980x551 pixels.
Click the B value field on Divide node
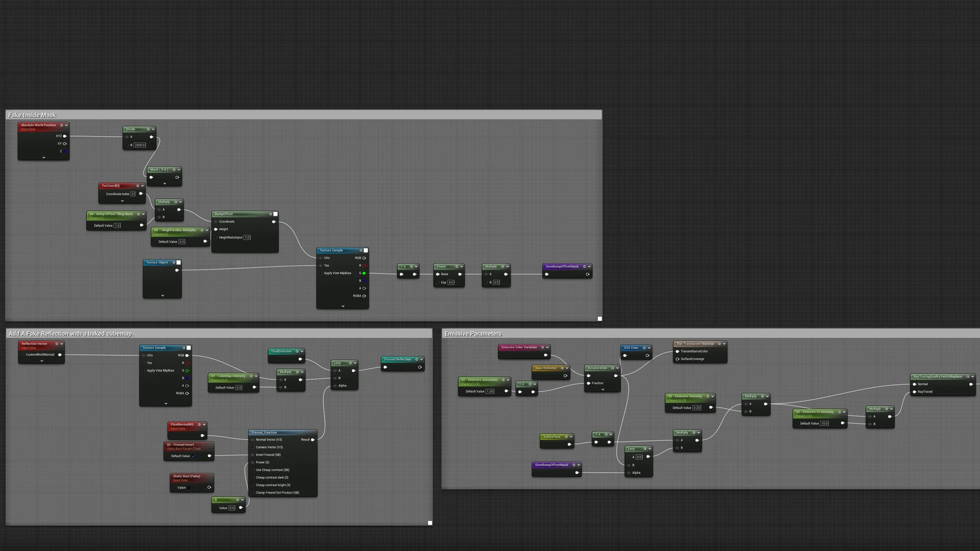[x=140, y=145]
